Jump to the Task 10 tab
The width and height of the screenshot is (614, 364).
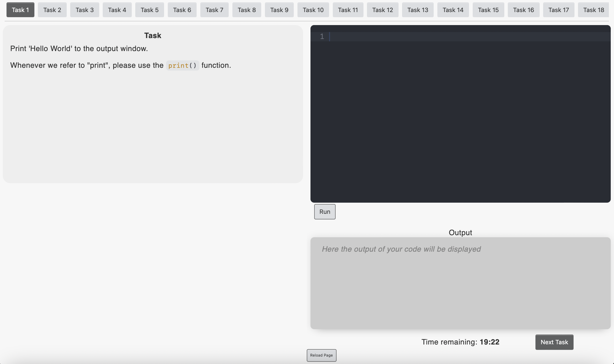[x=313, y=10]
